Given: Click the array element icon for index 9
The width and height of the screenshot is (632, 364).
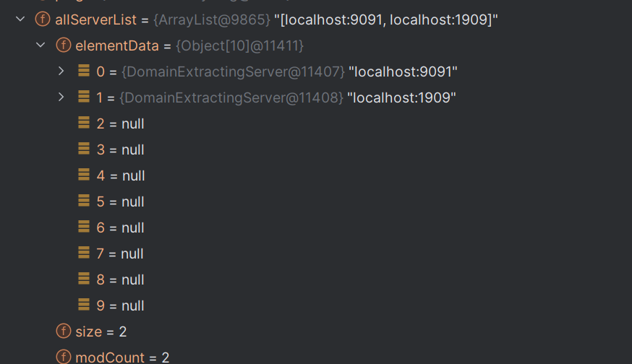Looking at the screenshot, I should pyautogui.click(x=84, y=304).
